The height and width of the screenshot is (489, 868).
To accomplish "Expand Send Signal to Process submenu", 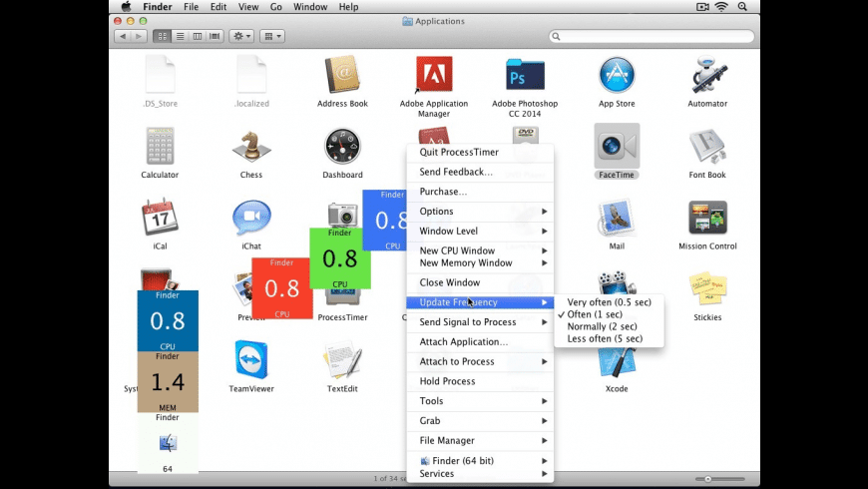I will 480,321.
